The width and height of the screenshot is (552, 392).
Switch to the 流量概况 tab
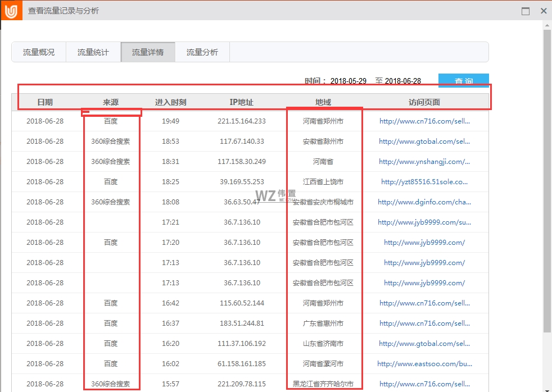click(38, 51)
